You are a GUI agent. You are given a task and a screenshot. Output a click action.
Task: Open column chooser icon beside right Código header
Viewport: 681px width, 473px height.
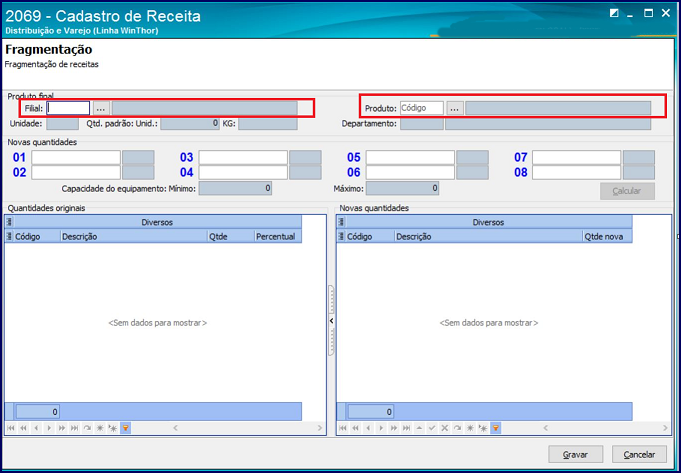coord(341,236)
